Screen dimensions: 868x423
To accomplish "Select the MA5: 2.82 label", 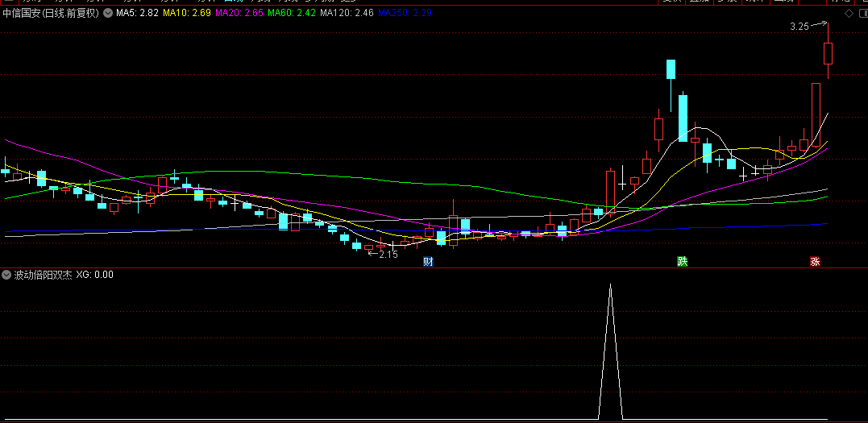I will coord(138,13).
